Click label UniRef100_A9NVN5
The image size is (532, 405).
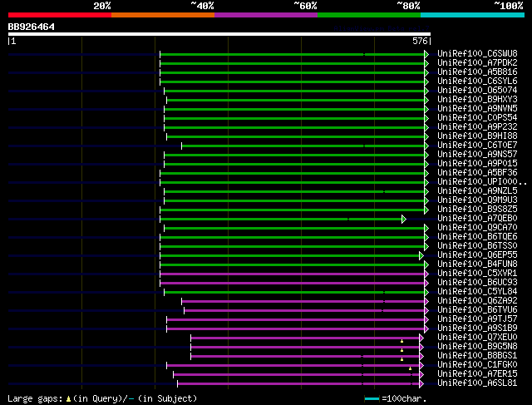(x=477, y=108)
